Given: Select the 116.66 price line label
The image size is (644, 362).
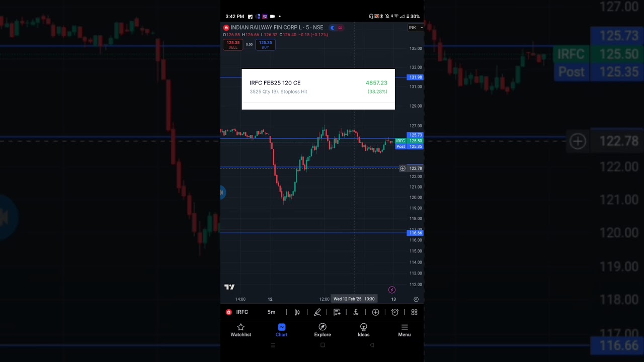Looking at the screenshot, I should tap(416, 233).
